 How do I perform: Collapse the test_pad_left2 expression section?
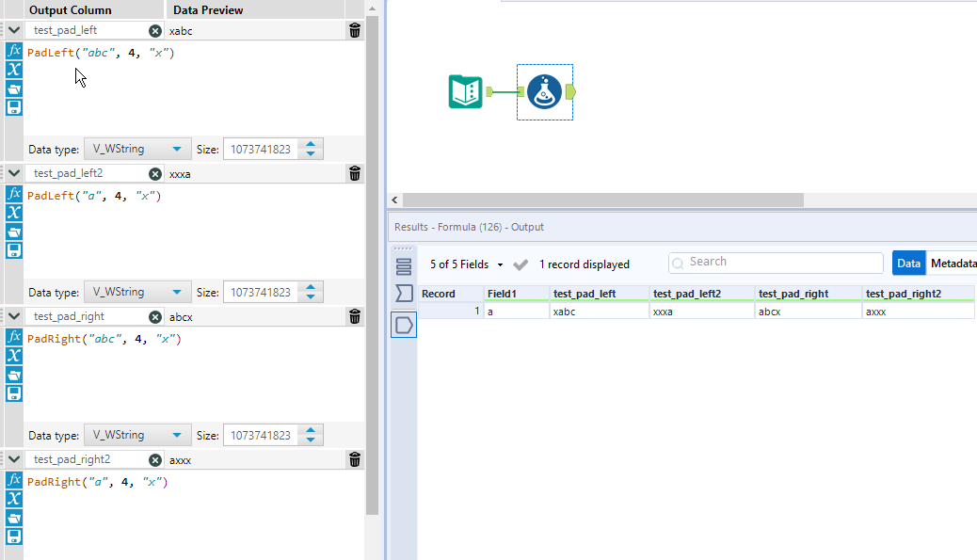pos(13,172)
